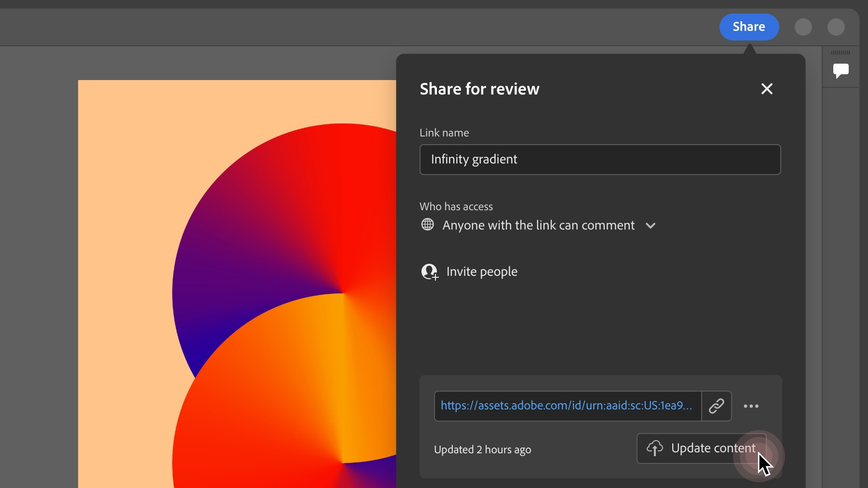Click the second gray circle in top bar
The image size is (868, 488).
point(836,27)
